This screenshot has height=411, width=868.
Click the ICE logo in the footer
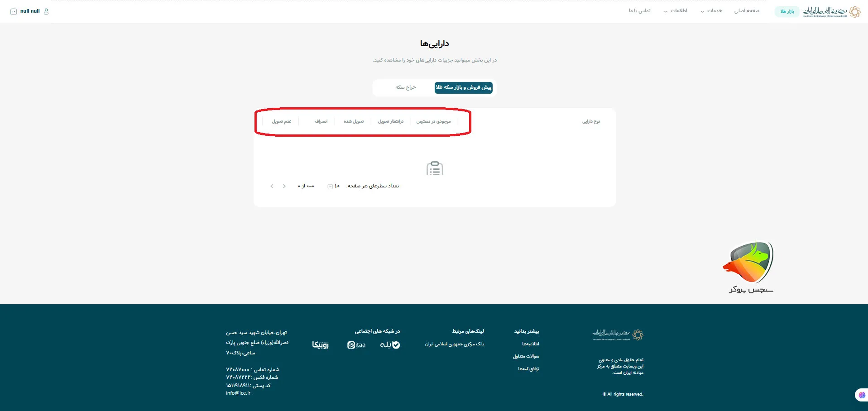619,335
